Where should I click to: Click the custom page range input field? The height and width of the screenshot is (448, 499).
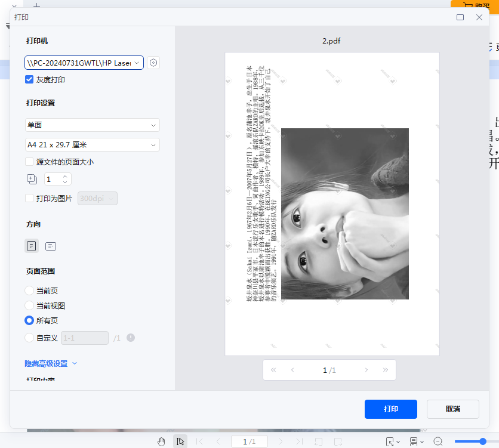(84, 338)
